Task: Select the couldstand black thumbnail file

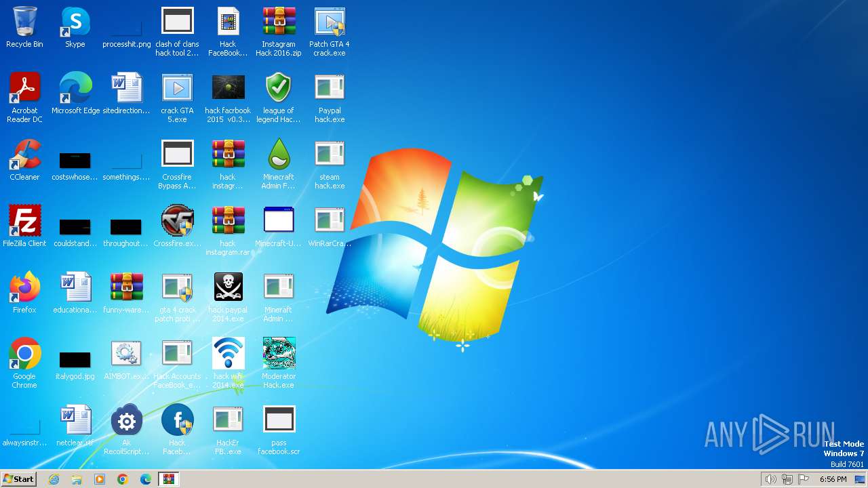Action: 75,227
